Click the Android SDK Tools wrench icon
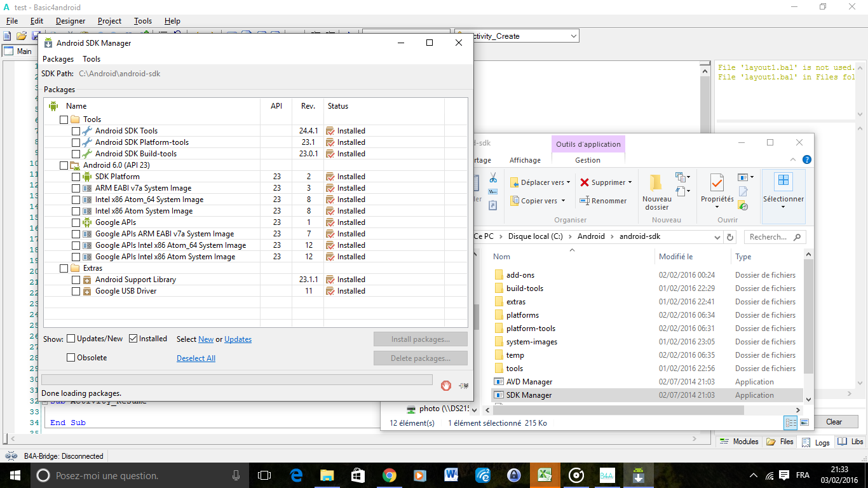The image size is (868, 488). point(87,131)
